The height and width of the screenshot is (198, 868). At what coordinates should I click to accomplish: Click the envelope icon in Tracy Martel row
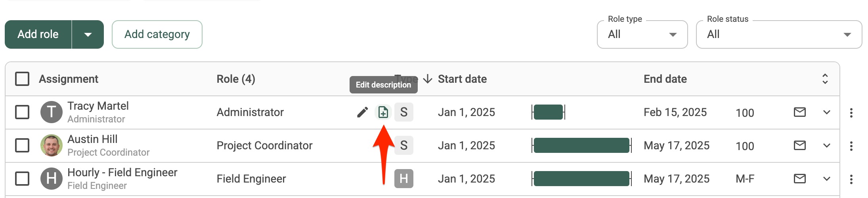pos(800,112)
